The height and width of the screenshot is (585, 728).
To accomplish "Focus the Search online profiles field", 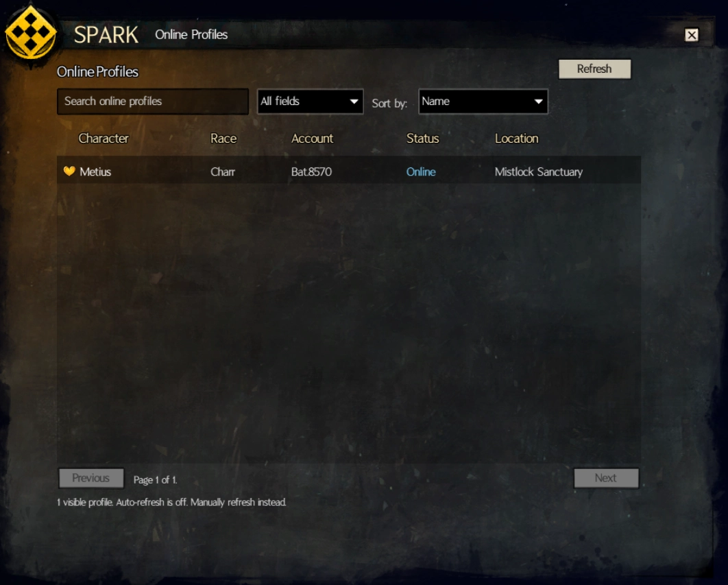I will pos(153,102).
